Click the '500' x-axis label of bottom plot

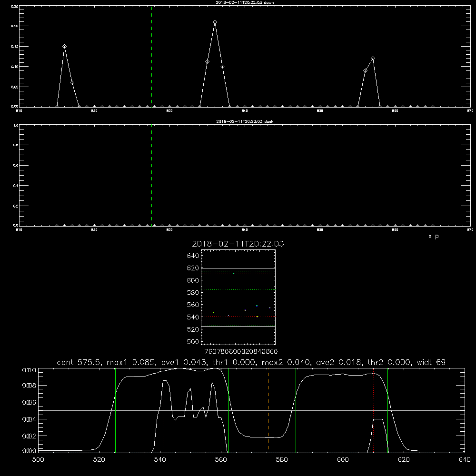click(x=38, y=460)
